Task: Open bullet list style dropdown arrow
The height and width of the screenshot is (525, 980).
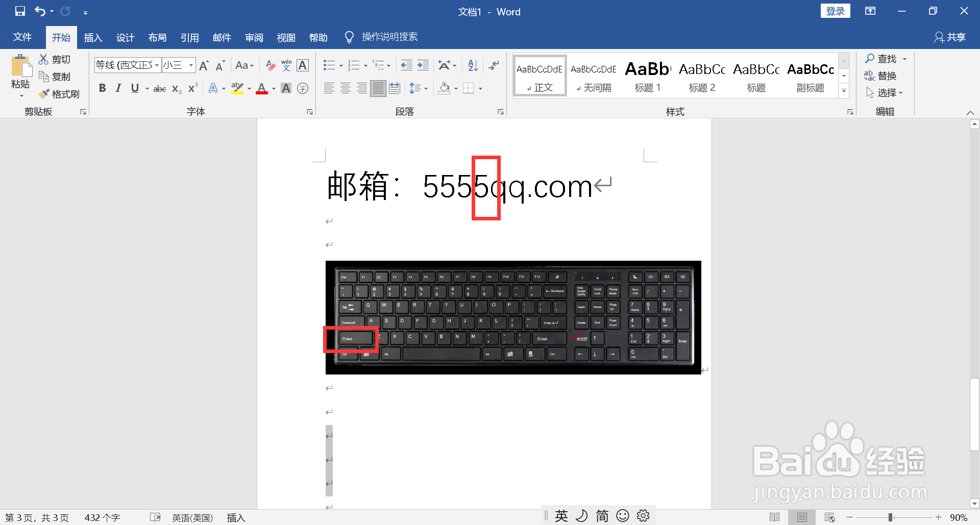Action: 341,66
